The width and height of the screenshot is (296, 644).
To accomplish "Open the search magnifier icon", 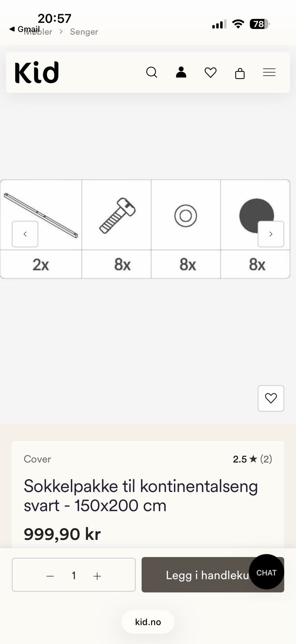I will 151,73.
